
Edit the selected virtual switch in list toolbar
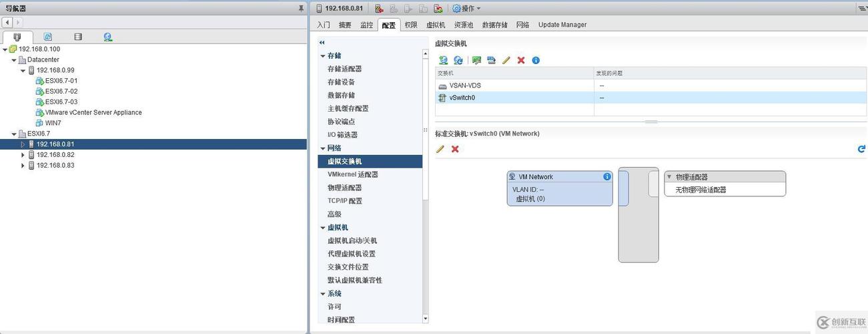506,60
